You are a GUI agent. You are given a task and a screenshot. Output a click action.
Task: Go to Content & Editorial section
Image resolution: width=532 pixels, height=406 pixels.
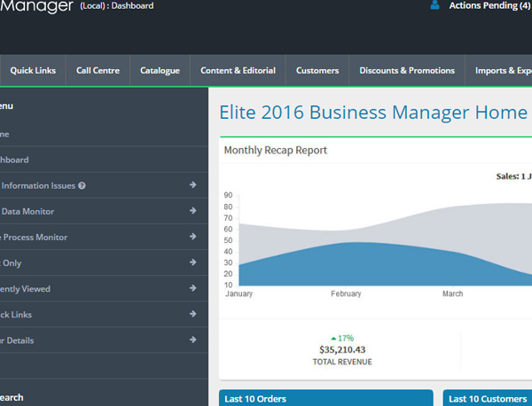238,71
